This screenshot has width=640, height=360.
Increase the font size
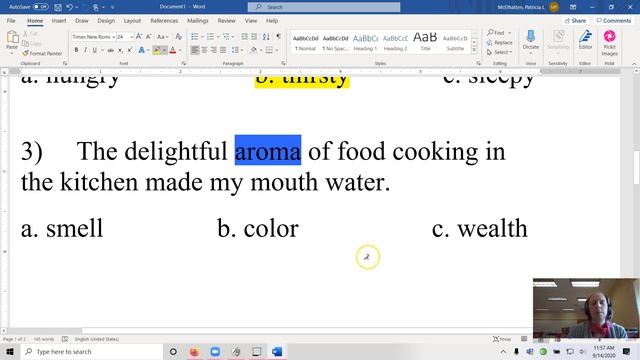pyautogui.click(x=139, y=37)
